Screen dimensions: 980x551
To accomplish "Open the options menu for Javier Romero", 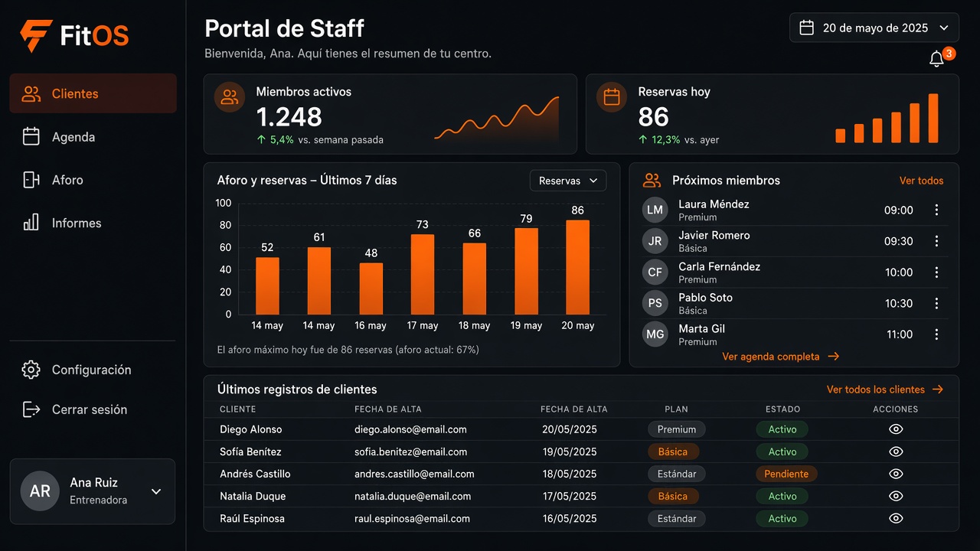I will 936,241.
